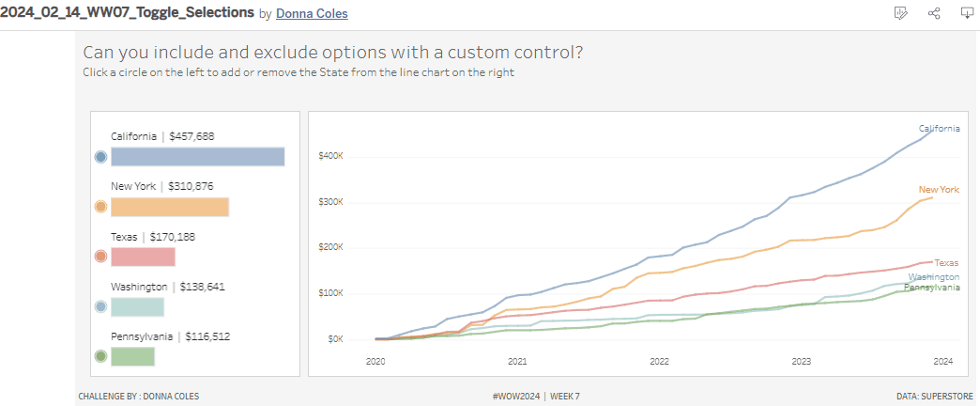The image size is (980, 406).
Task: Select the New York orange bar
Action: pyautogui.click(x=170, y=207)
